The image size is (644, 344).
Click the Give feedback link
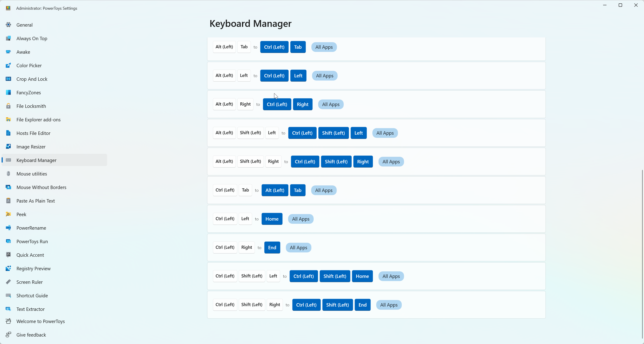(31, 335)
